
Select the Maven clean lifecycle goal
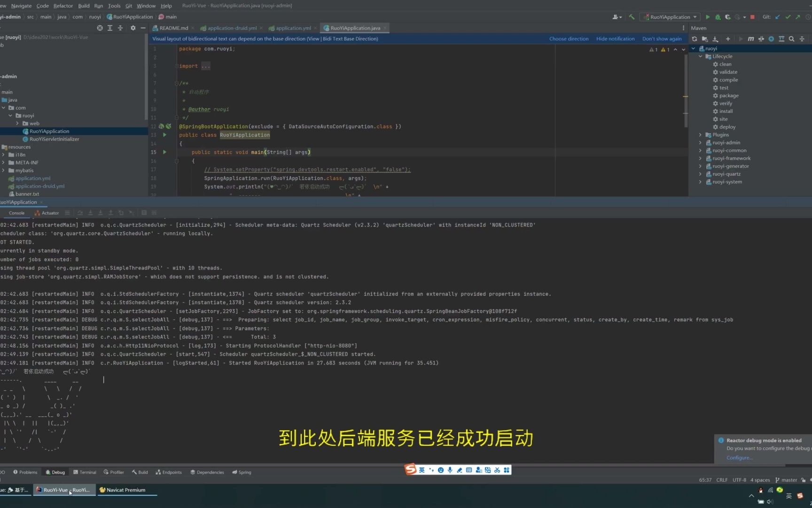point(725,64)
